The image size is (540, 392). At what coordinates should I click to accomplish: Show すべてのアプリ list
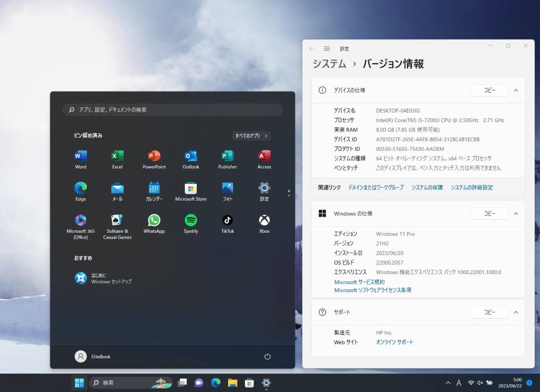[252, 135]
